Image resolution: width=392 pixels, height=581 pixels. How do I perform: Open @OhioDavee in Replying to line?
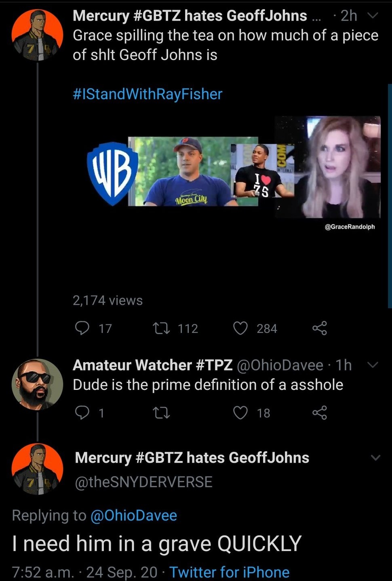[134, 515]
